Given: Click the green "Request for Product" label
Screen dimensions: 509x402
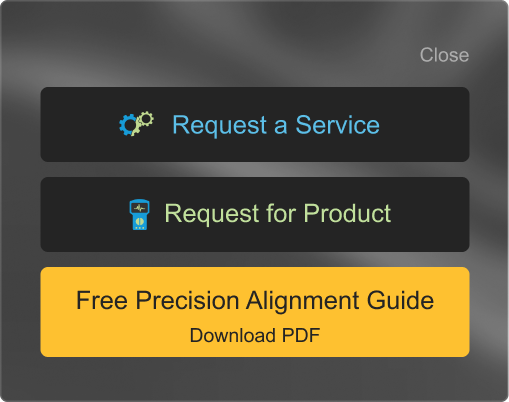Looking at the screenshot, I should 278,214.
